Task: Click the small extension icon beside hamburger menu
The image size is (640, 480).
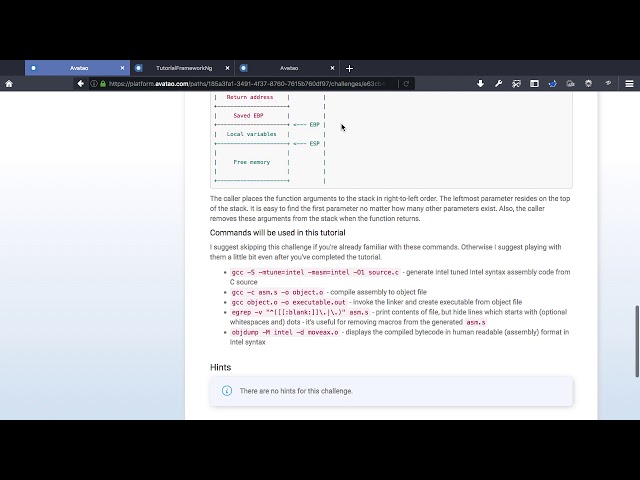Action: click(x=608, y=83)
